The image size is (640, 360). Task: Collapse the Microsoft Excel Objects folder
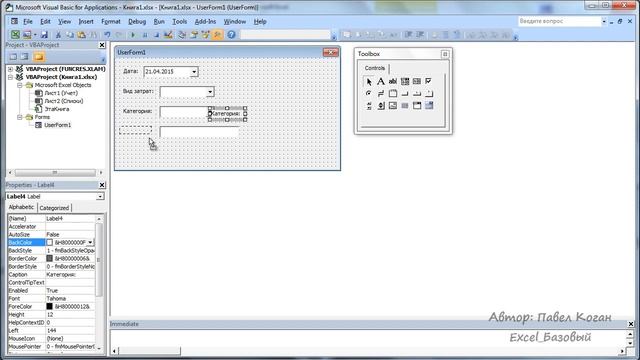point(19,85)
